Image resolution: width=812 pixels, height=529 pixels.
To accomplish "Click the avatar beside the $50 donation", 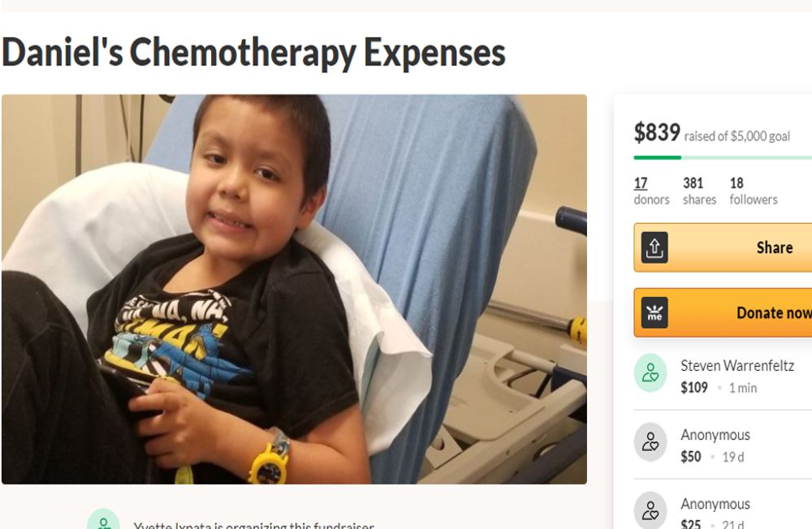I will coord(650,442).
